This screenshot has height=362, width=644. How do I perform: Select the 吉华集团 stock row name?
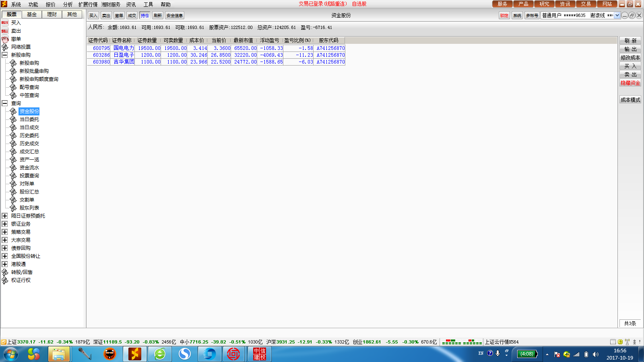pyautogui.click(x=124, y=62)
